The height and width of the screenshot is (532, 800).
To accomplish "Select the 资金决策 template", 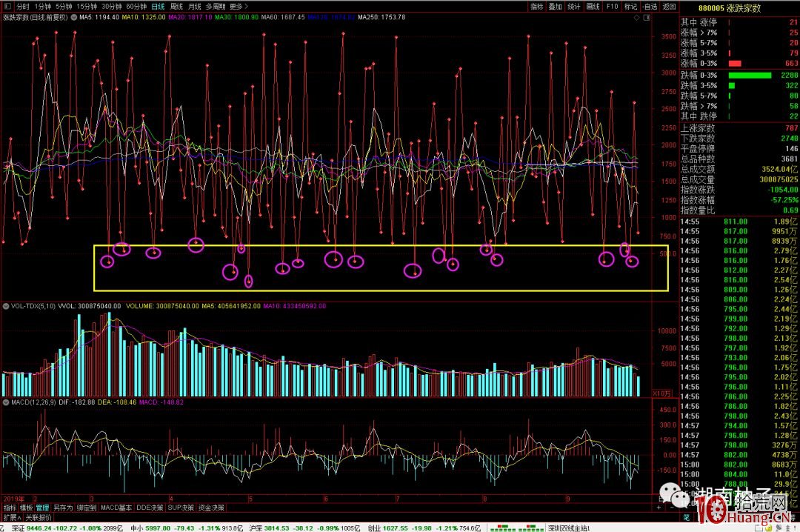I will pyautogui.click(x=211, y=508).
